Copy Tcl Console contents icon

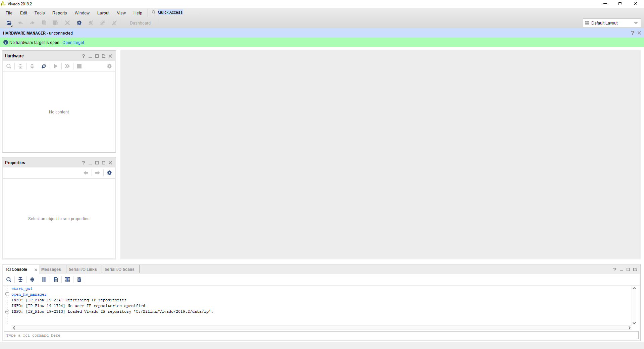pos(56,280)
